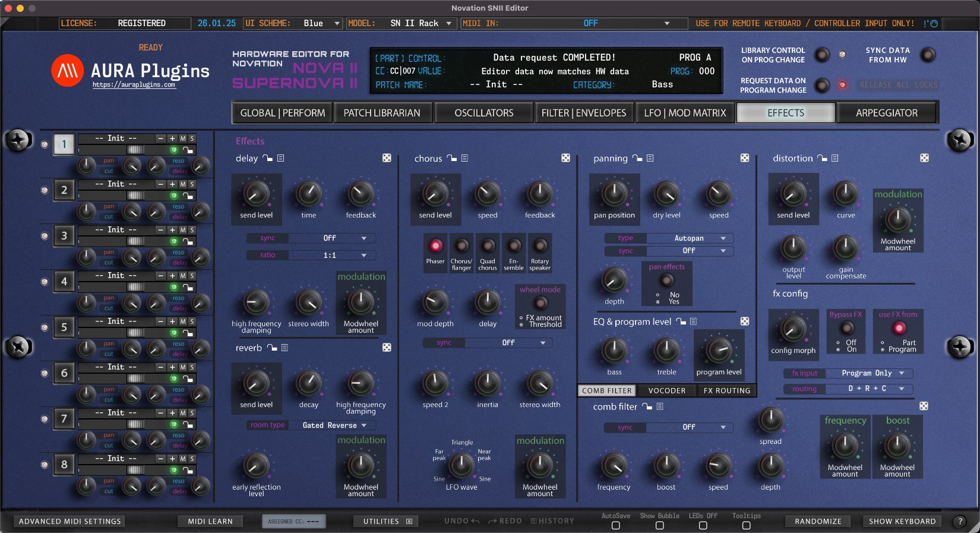The image size is (980, 533).
Task: Click the delay section randomize dice icon
Action: coord(387,158)
